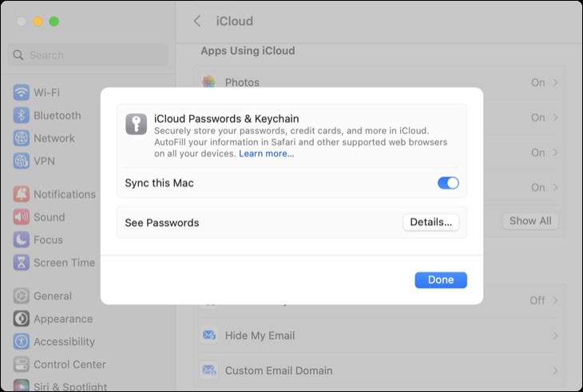Image resolution: width=583 pixels, height=392 pixels.
Task: Click the search magnifier icon
Action: (x=18, y=55)
